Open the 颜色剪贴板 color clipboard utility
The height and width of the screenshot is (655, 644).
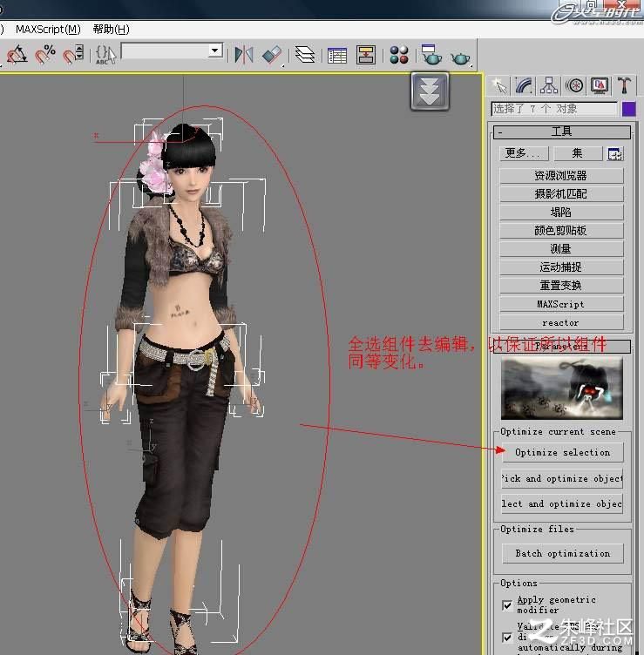click(x=561, y=231)
